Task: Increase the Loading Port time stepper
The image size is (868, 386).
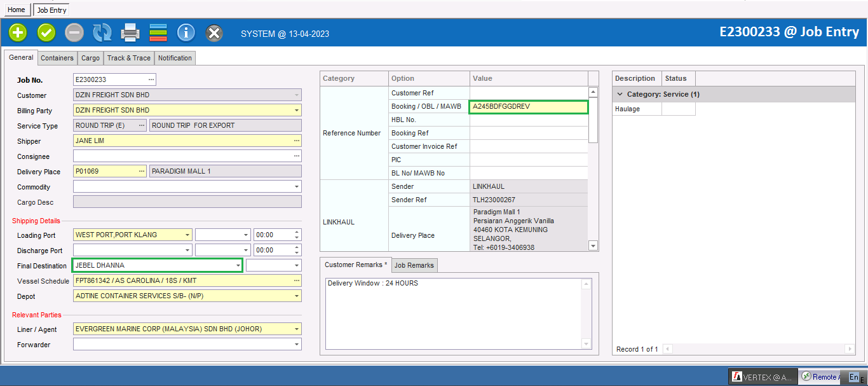Action: click(x=297, y=231)
